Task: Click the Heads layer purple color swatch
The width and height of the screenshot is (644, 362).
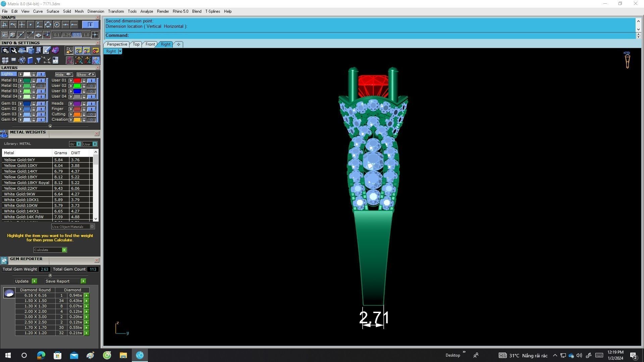Action: 77,104
